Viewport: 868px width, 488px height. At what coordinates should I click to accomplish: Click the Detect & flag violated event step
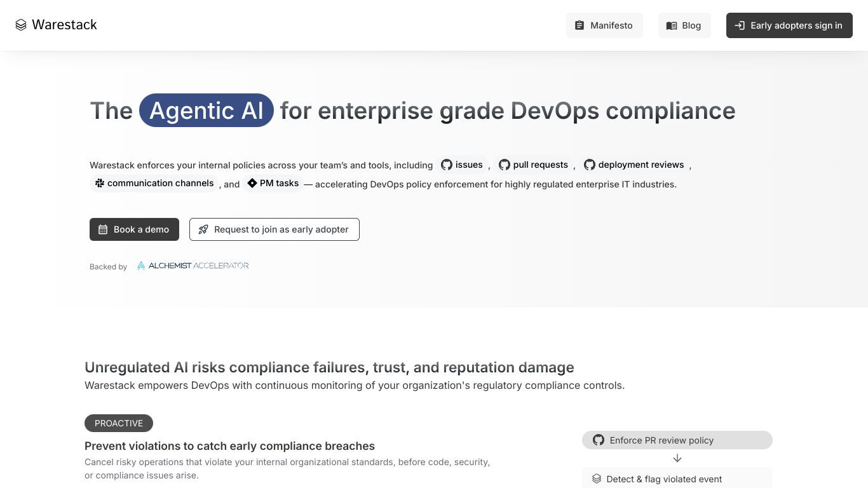(677, 478)
